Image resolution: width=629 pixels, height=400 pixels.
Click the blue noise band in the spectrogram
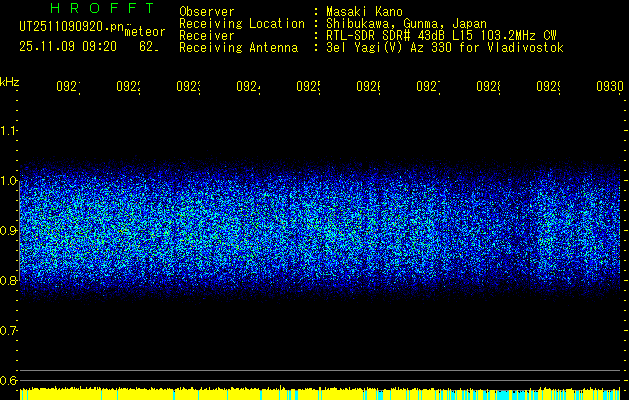(320, 231)
